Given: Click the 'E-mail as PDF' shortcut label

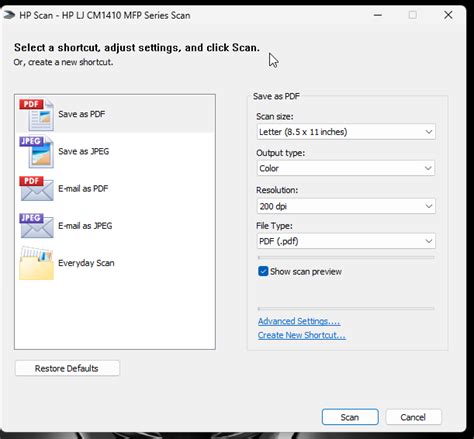Looking at the screenshot, I should (83, 189).
